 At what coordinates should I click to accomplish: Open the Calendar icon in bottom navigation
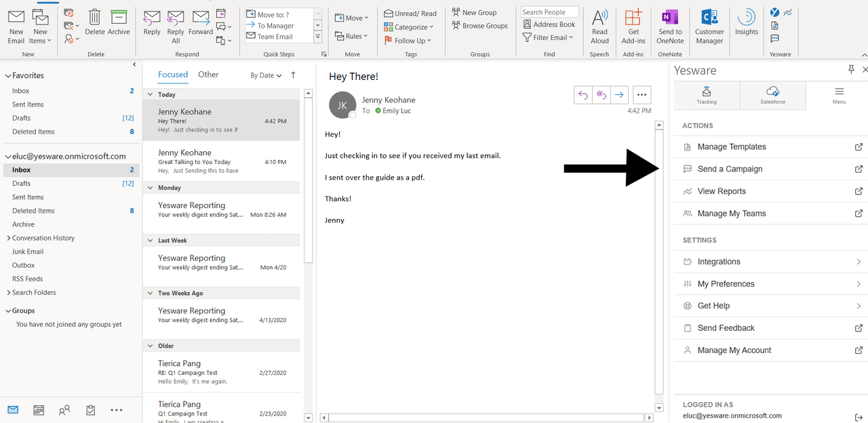tap(39, 409)
